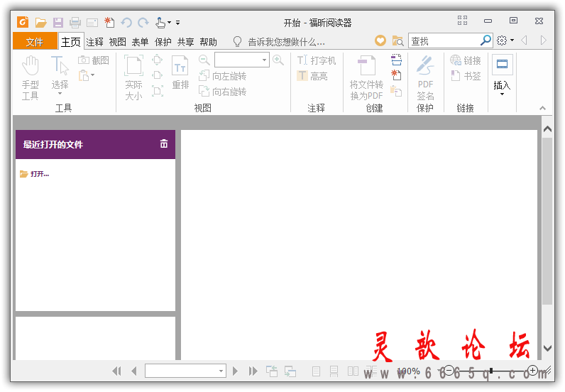Select the 打字机 typewriter tool

coord(317,60)
